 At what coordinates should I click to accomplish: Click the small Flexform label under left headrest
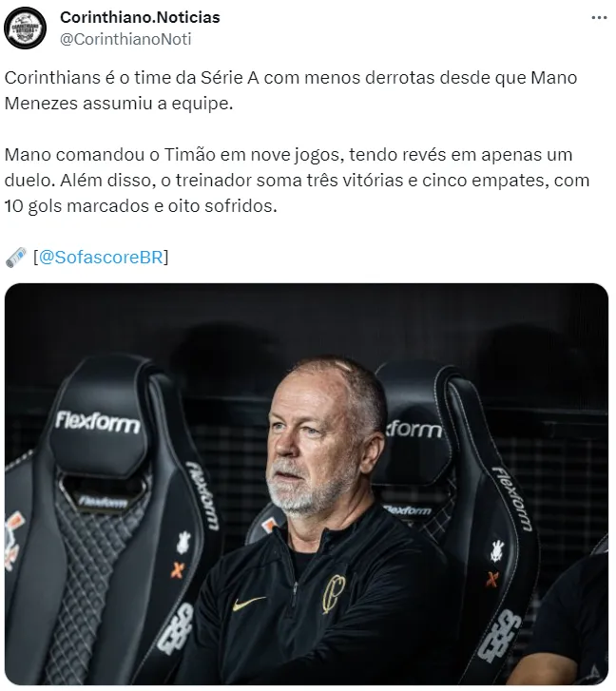point(103,501)
